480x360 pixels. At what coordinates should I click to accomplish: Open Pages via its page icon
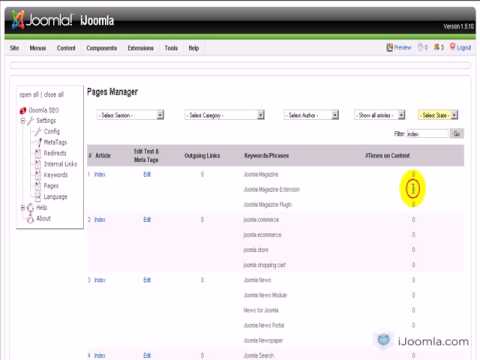(x=38, y=186)
